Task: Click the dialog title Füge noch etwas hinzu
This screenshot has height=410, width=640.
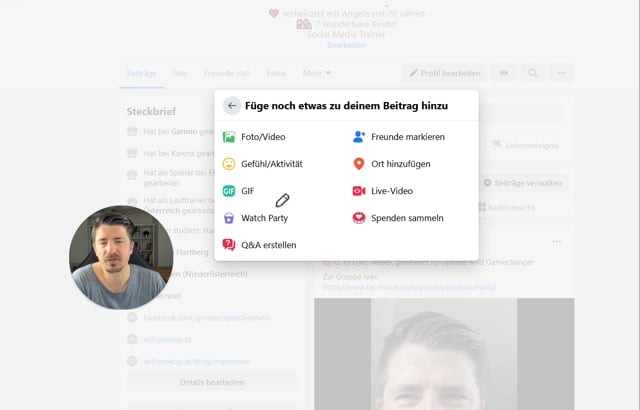Action: coord(346,106)
